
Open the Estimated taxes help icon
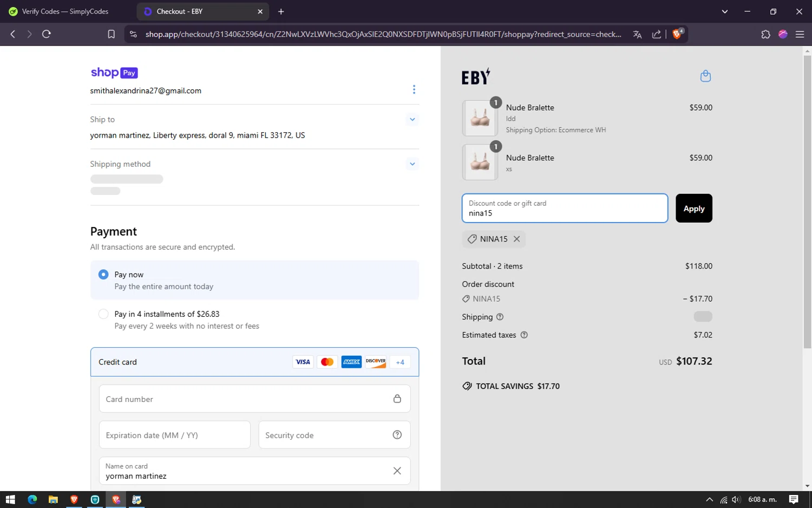tap(524, 335)
